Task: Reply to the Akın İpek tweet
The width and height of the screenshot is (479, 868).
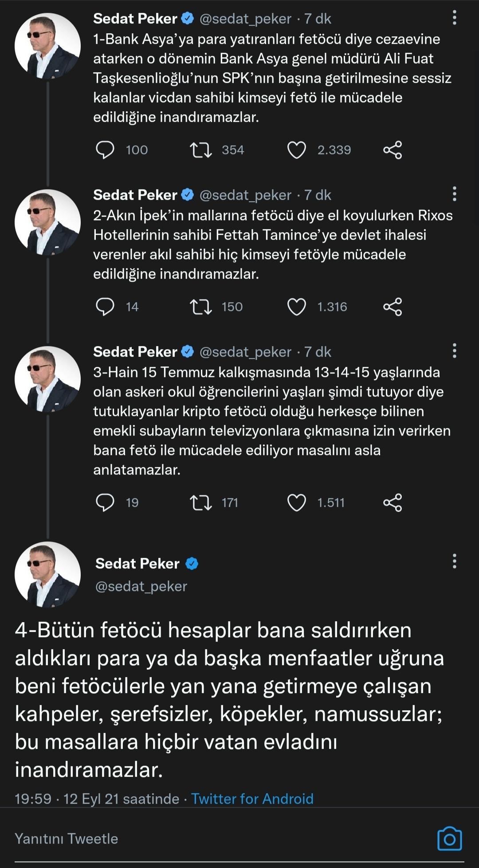Action: [x=105, y=307]
